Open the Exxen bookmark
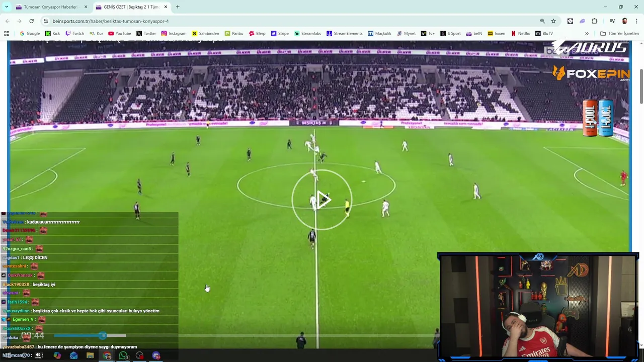Screen dimensions: 644x362 496,34
